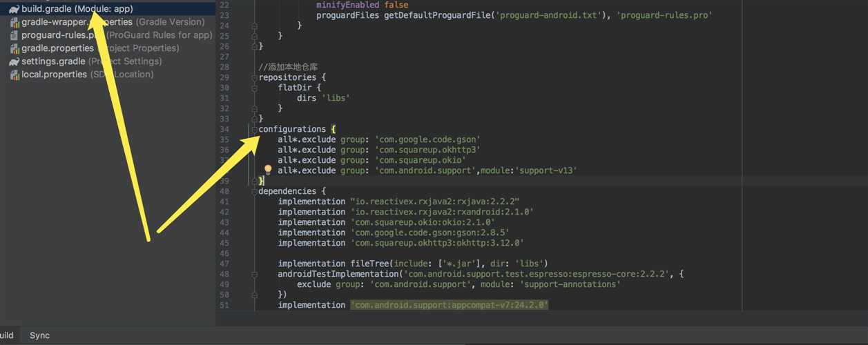
Task: Click the gradle.properties file icon
Action: 15,48
